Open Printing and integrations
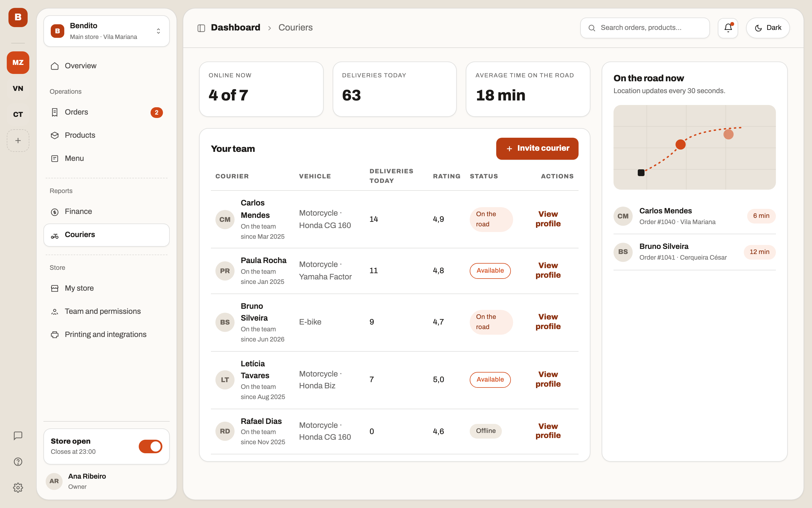This screenshot has height=508, width=812. coord(106,335)
